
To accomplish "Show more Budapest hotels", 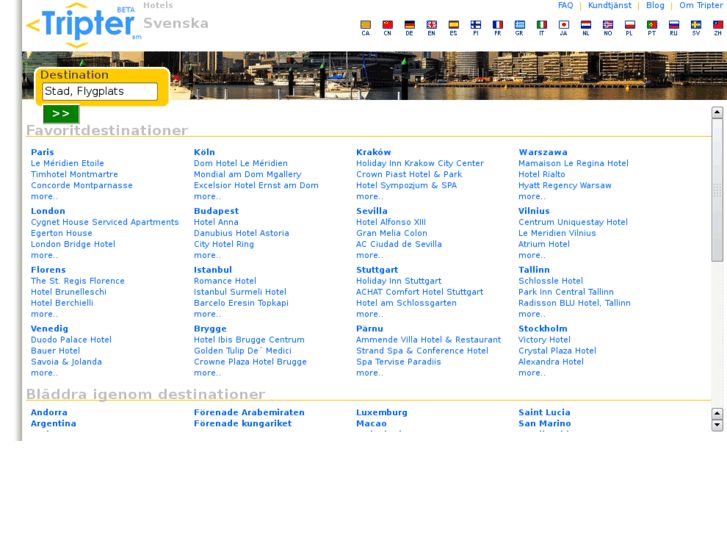I will click(207, 256).
